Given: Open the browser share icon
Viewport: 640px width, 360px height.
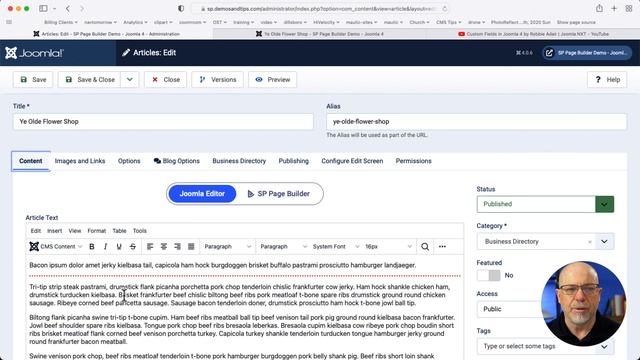Looking at the screenshot, I should 599,8.
